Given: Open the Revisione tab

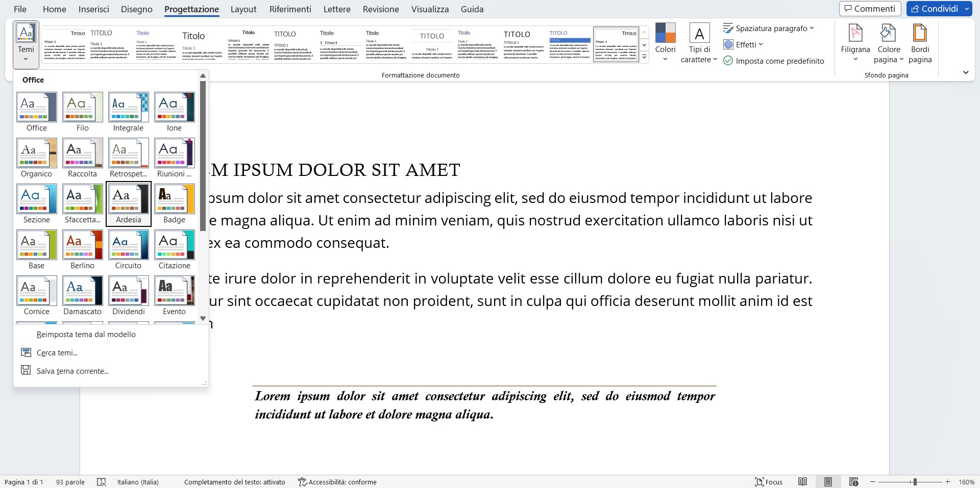Looking at the screenshot, I should [380, 9].
